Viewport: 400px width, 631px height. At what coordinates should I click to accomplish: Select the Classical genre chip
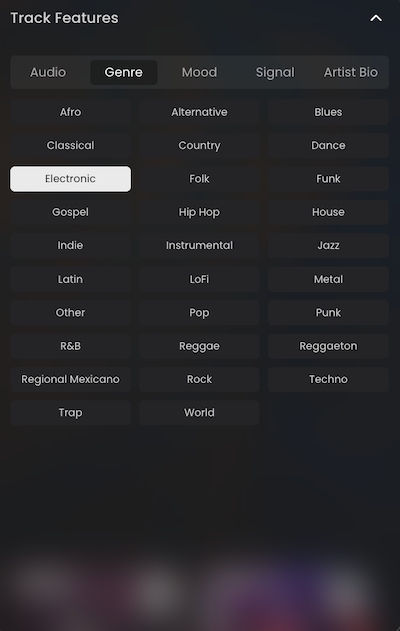[x=70, y=145]
